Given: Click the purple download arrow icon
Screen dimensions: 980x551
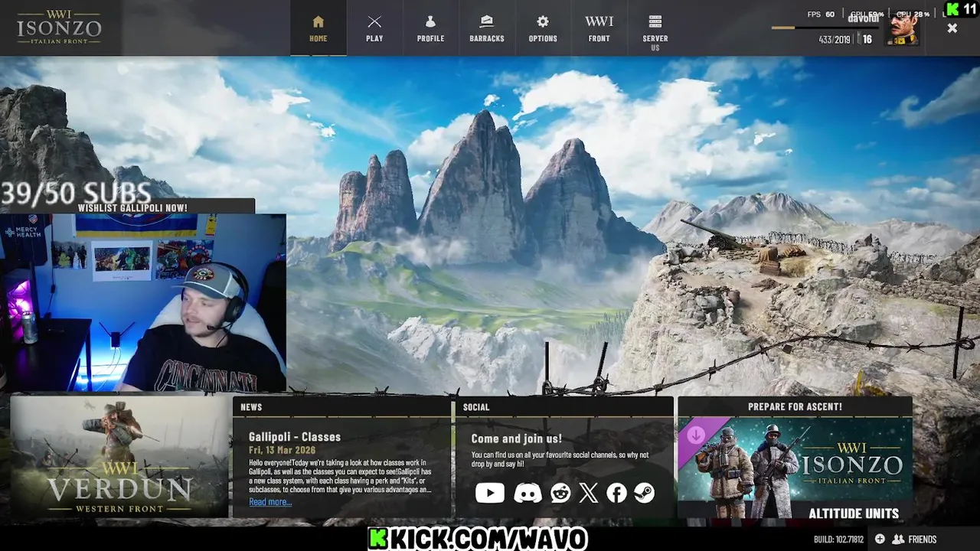Looking at the screenshot, I should pyautogui.click(x=696, y=436).
